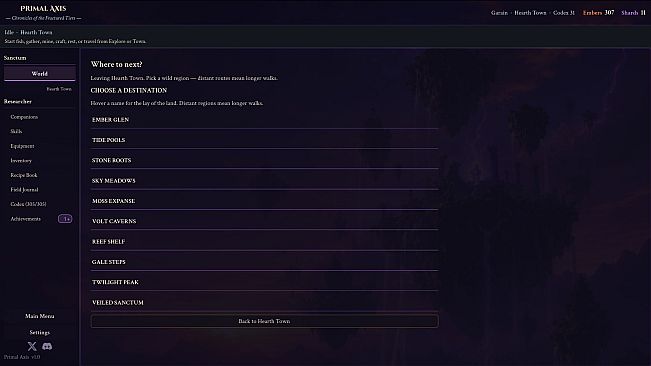Return to Main Menu

coord(40,316)
